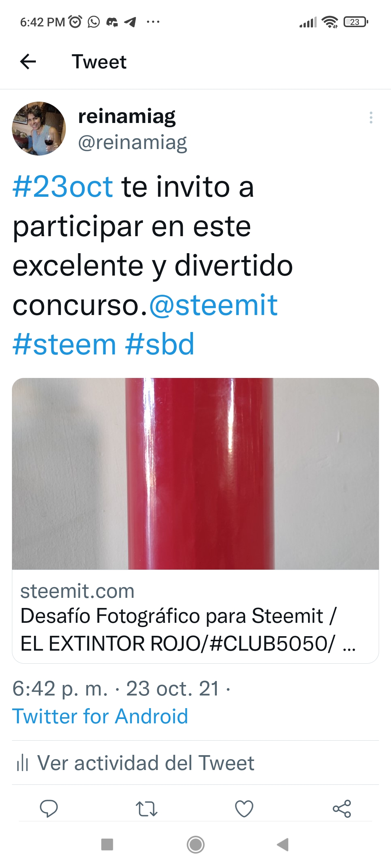Tap the reply speech bubble icon
This screenshot has width=391, height=868.
49,809
